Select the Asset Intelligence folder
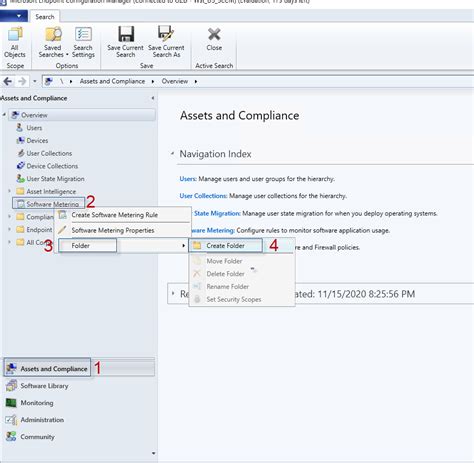This screenshot has width=474, height=463. (46, 191)
